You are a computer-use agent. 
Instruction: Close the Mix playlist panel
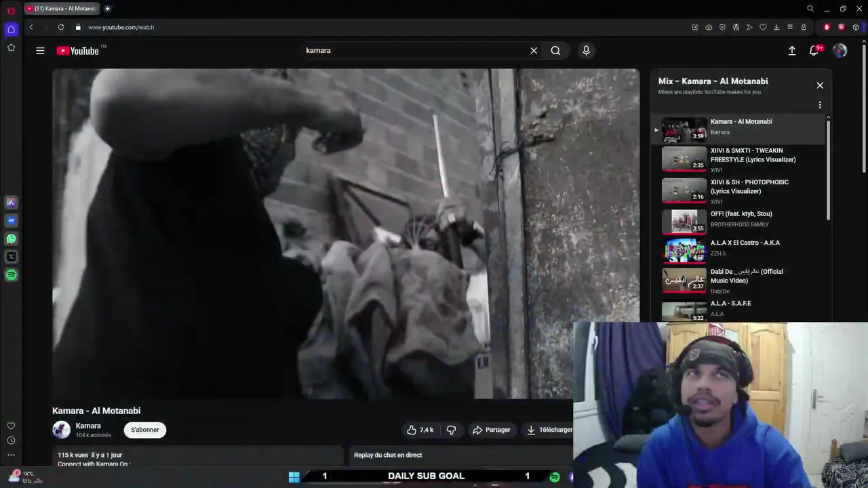point(820,85)
